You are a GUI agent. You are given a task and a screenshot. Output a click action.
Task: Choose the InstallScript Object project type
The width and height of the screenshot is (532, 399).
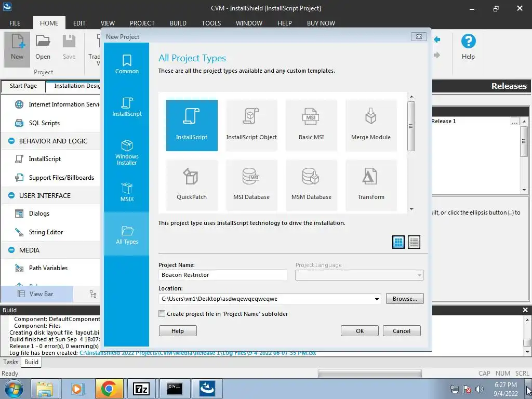(x=251, y=125)
